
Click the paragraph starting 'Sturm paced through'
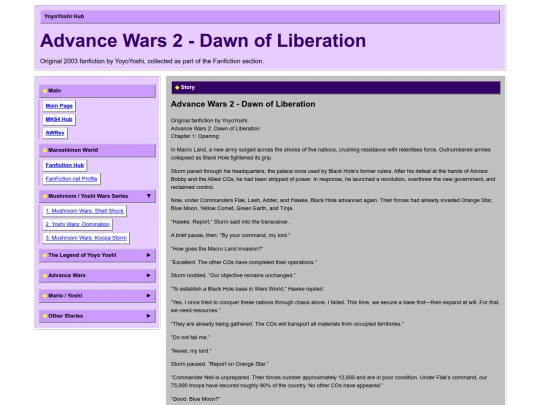click(x=333, y=179)
